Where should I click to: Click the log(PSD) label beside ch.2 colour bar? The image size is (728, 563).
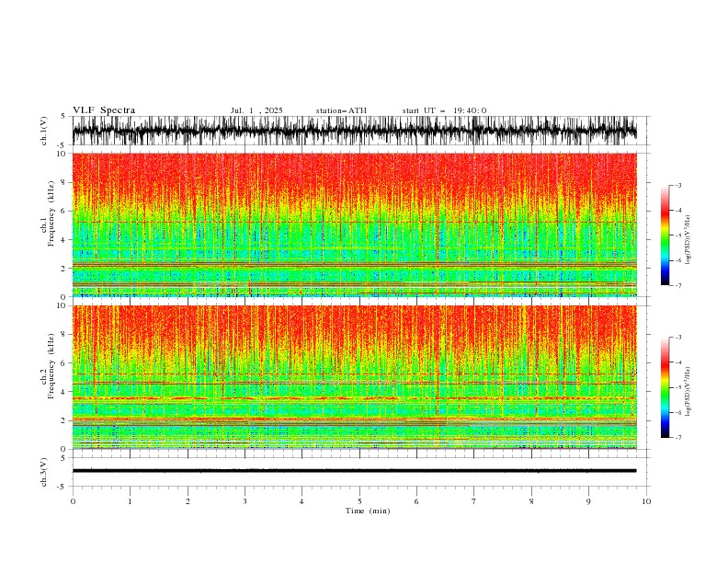coord(688,391)
